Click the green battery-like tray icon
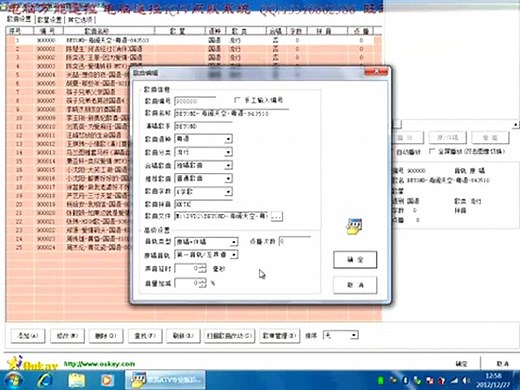This screenshot has height=390, width=520. [380, 380]
